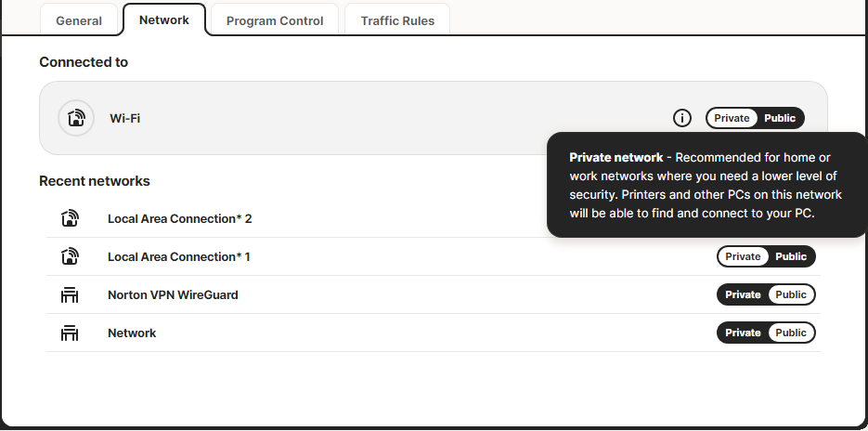The image size is (868, 431).
Task: Select the Norton VPN WireGuard row label
Action: 173,294
